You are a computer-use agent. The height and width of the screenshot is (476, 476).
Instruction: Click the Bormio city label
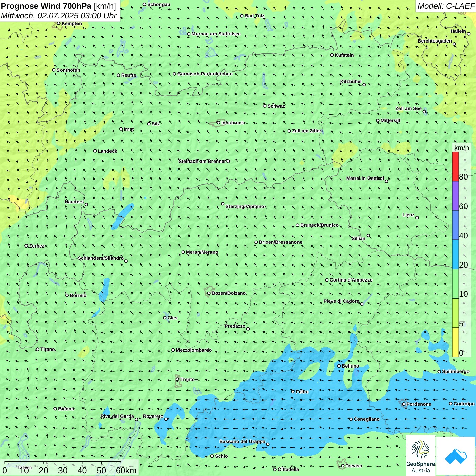click(78, 295)
